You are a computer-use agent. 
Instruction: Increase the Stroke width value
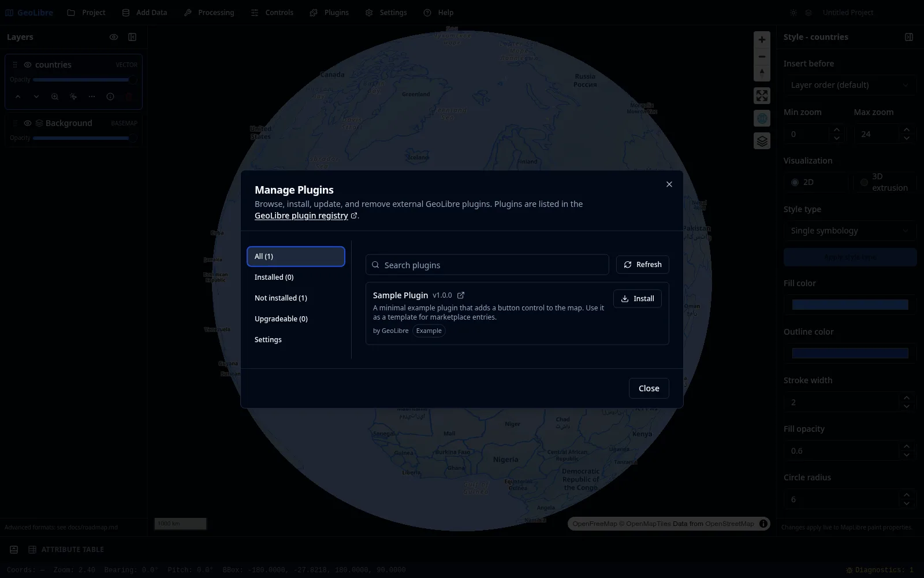tap(907, 398)
